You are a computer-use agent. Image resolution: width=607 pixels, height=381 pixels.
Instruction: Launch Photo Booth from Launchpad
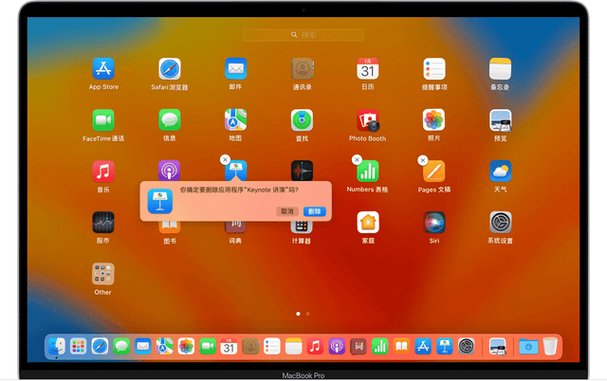368,120
